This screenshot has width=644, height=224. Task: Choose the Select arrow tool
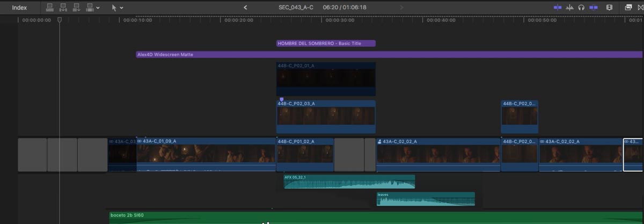(x=114, y=8)
